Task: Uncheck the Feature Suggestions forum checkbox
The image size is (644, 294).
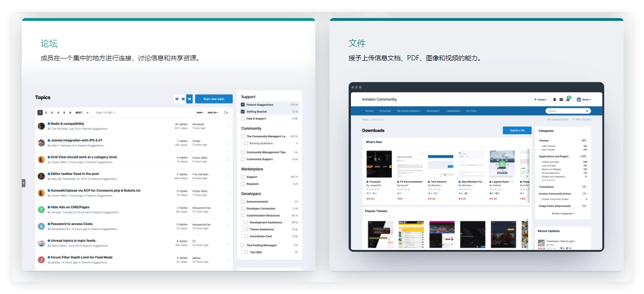Action: pyautogui.click(x=243, y=105)
